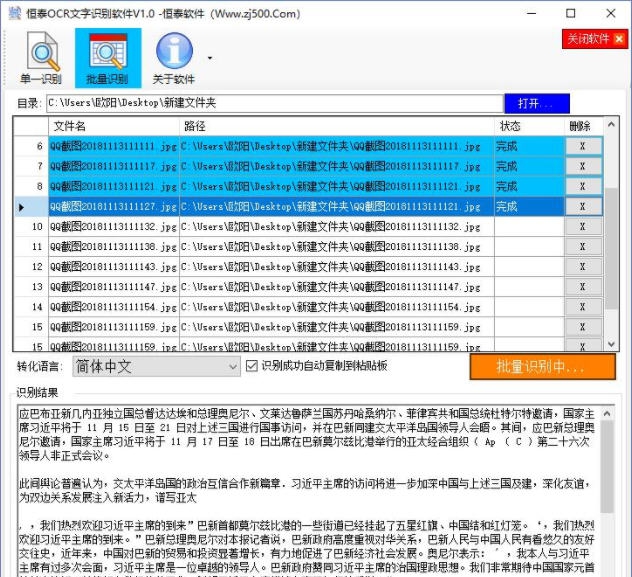The height and width of the screenshot is (577, 632).
Task: Open the 转化语言 language dropdown
Action: pos(157,367)
